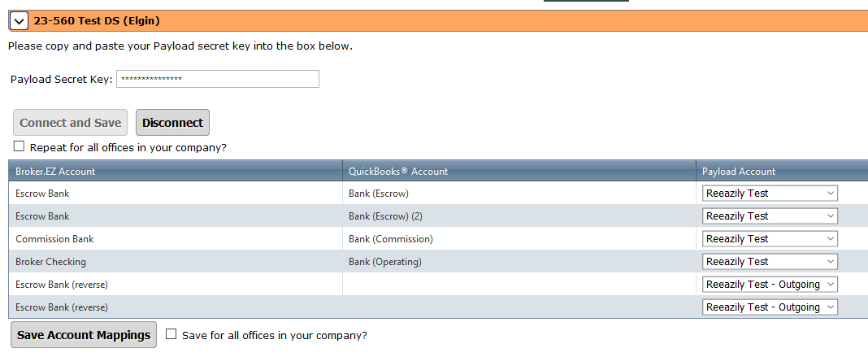Click the QuickBooks® Account column header
This screenshot has width=868, height=357.
[398, 172]
